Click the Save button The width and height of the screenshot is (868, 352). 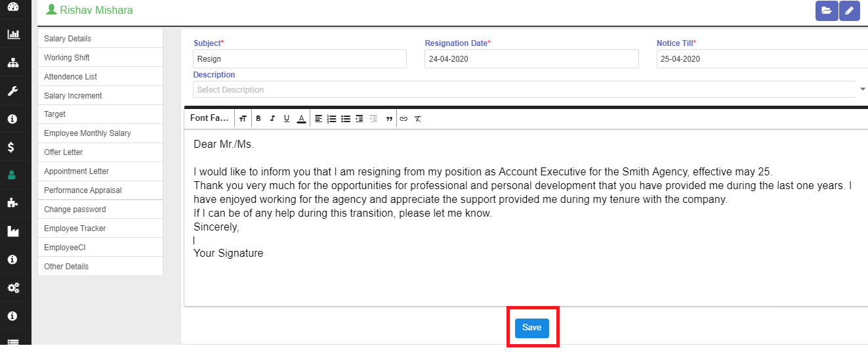point(531,328)
